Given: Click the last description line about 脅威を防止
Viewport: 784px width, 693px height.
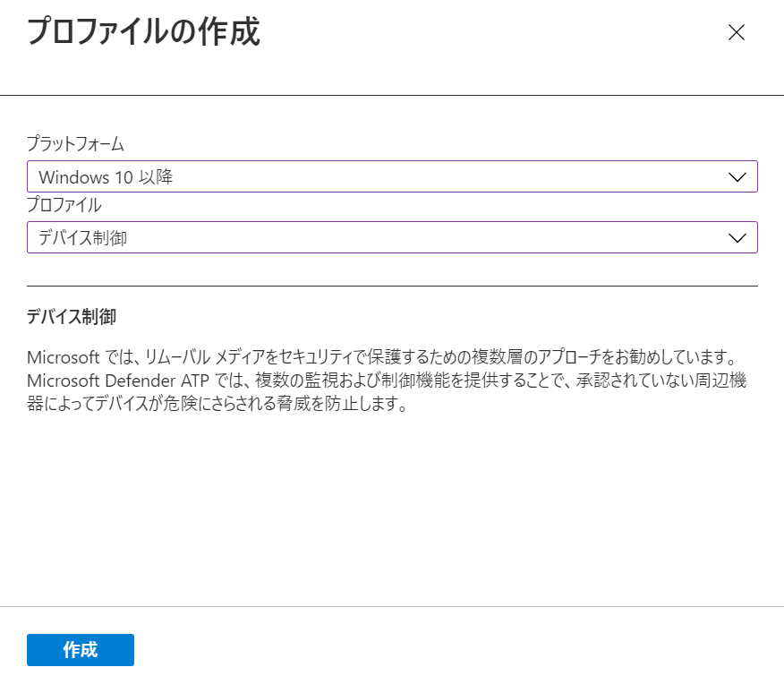Looking at the screenshot, I should pos(218,403).
